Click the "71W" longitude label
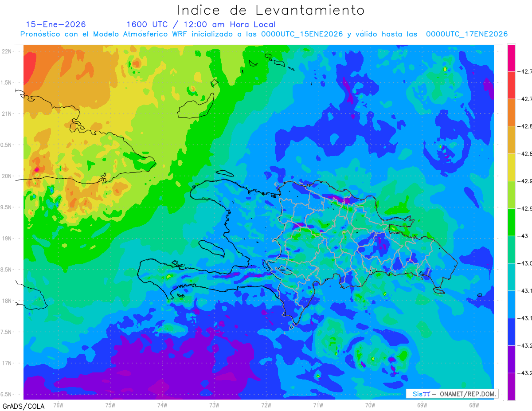This screenshot has height=411, width=532. [318, 405]
